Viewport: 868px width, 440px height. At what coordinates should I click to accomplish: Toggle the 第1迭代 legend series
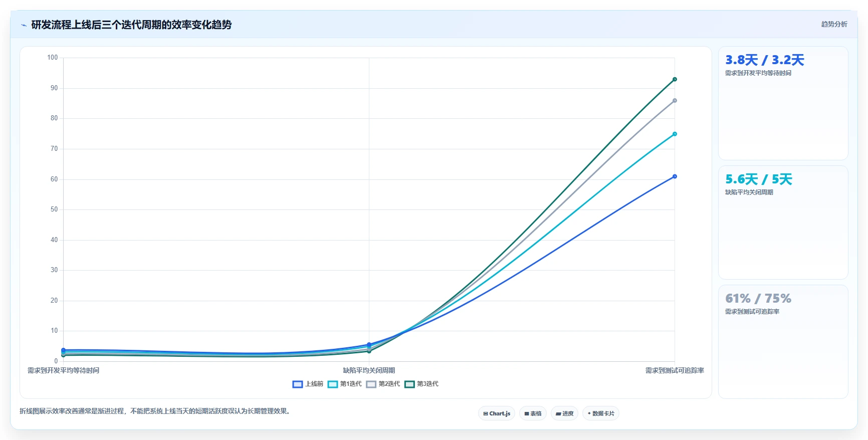[344, 384]
